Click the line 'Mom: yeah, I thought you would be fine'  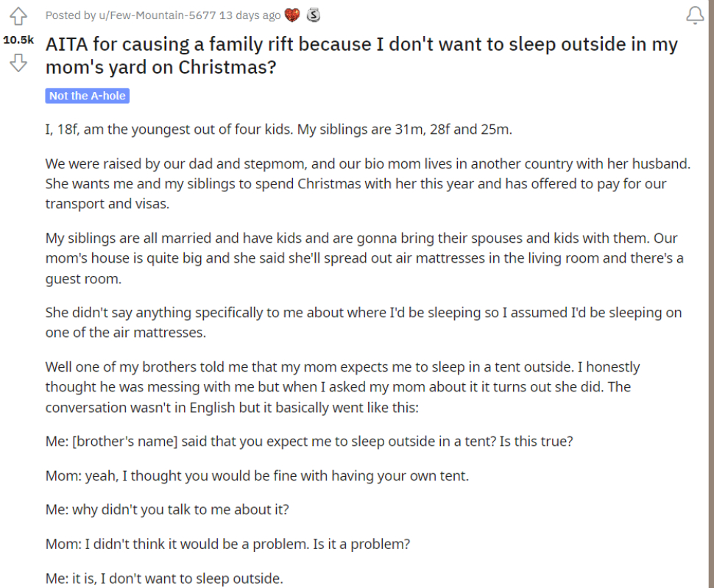click(258, 476)
